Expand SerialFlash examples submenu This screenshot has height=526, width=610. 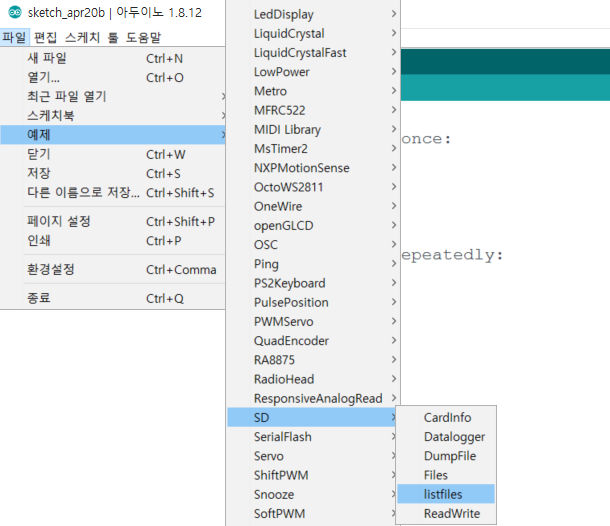point(311,437)
